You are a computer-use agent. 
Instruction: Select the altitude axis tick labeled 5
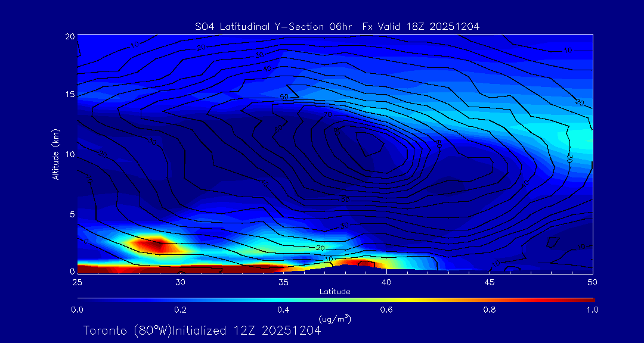coord(71,213)
